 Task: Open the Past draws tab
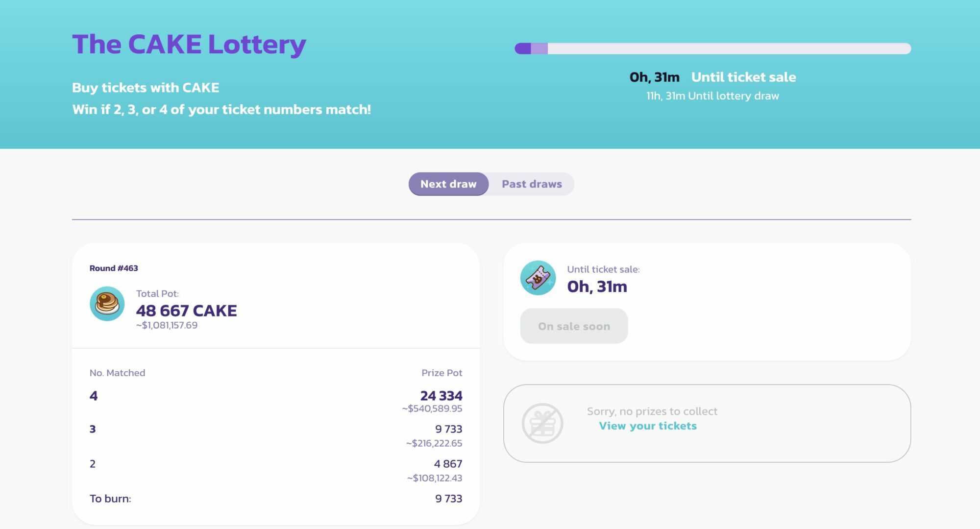(x=532, y=184)
